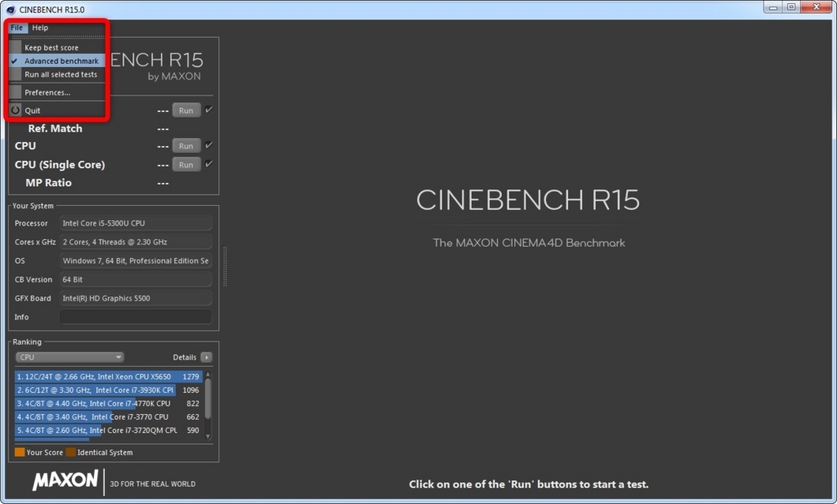Open the CPU ranking dropdown
This screenshot has width=837, height=504.
tap(69, 357)
